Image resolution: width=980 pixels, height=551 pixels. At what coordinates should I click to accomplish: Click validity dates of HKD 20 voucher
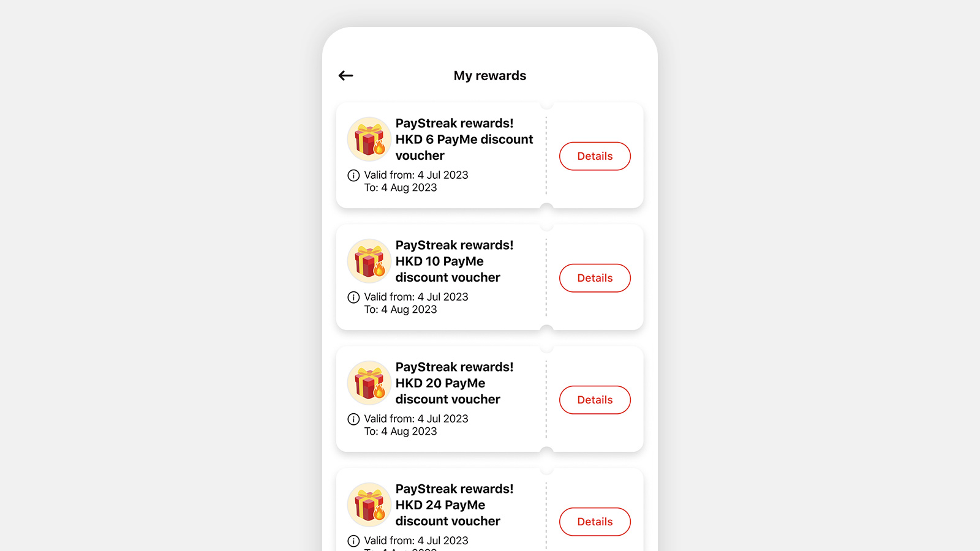416,425
